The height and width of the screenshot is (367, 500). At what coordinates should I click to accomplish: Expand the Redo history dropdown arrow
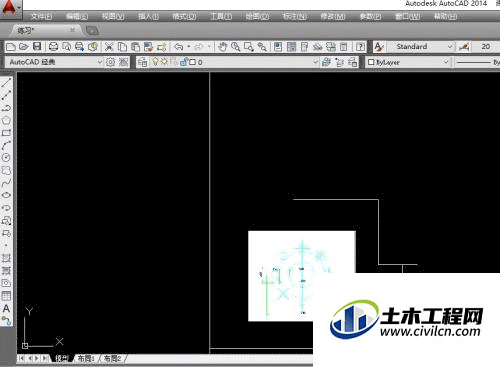click(209, 47)
